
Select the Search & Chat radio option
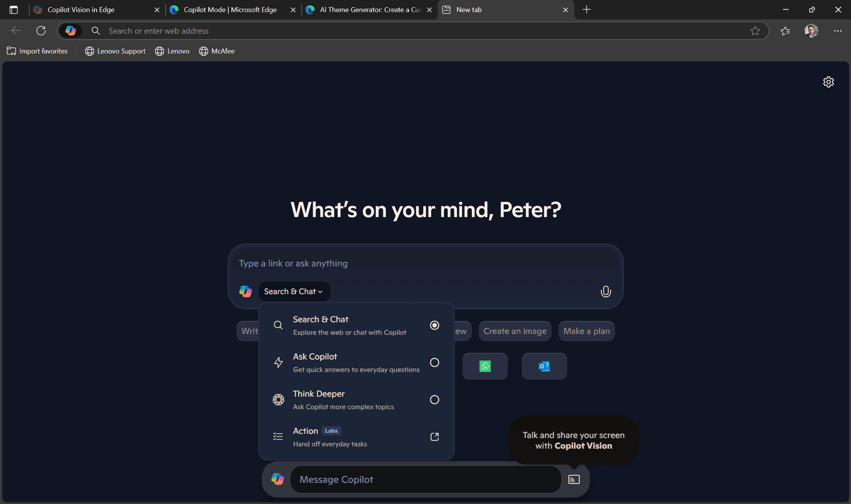[x=434, y=325]
